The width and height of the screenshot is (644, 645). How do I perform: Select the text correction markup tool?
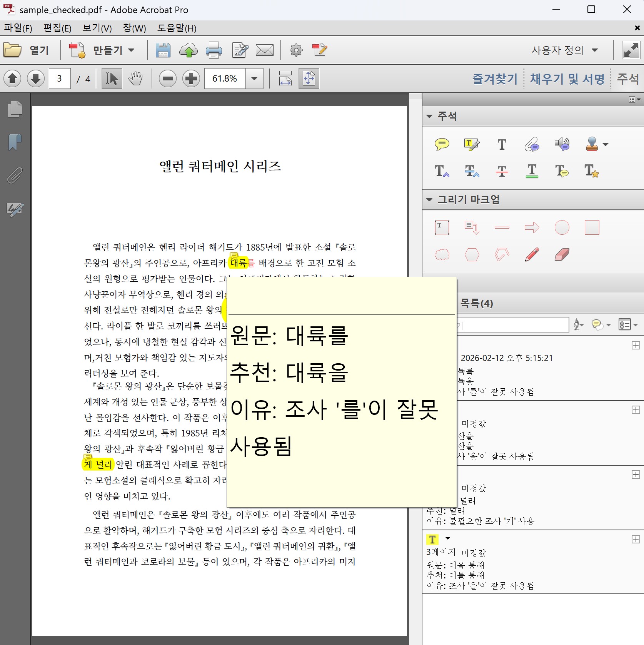tap(592, 170)
